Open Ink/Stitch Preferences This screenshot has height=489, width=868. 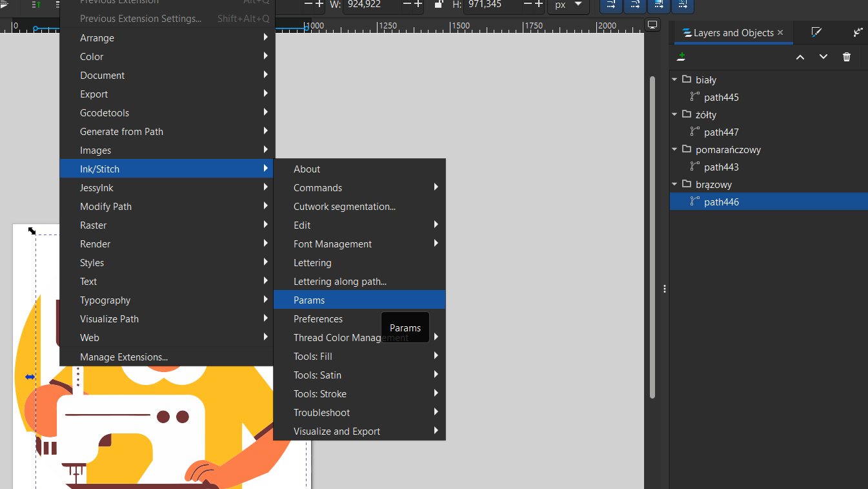point(359,319)
